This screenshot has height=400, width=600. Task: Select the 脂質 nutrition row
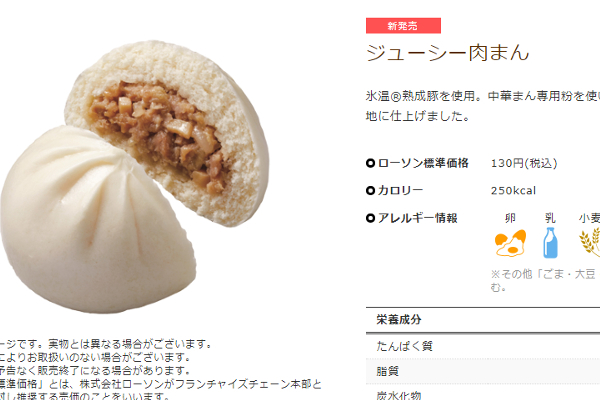483,371
